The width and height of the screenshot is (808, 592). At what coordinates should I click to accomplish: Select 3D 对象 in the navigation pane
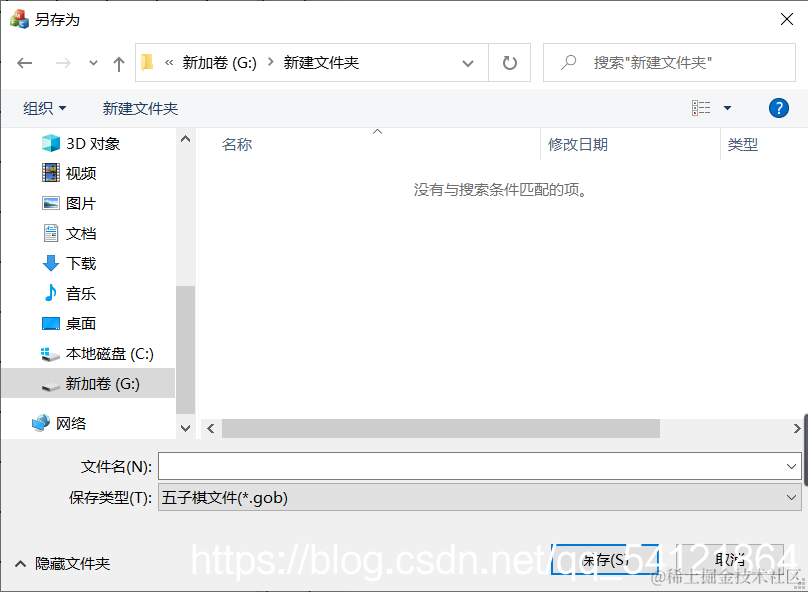pos(93,143)
